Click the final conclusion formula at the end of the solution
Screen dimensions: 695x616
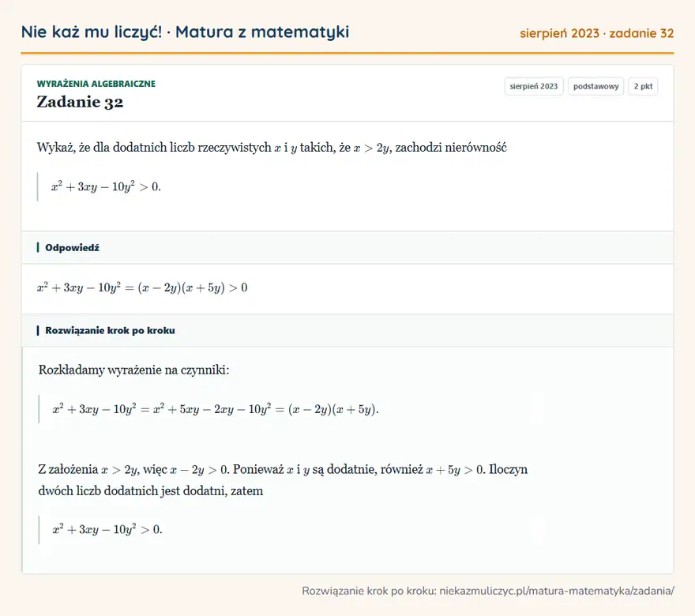107,529
